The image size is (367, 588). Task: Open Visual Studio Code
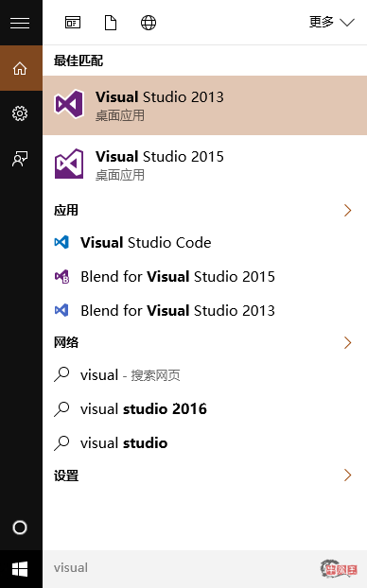pyautogui.click(x=205, y=243)
